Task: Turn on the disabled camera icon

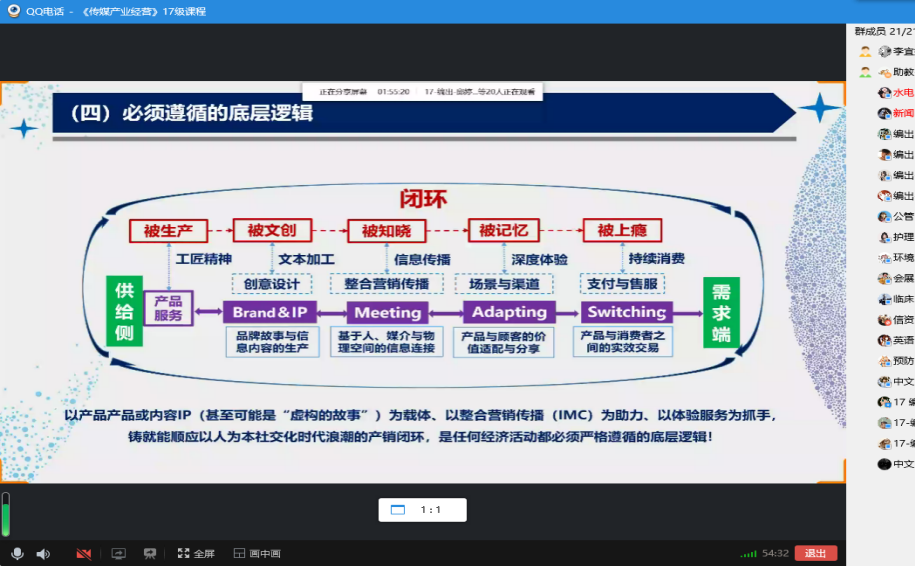Action: click(x=83, y=553)
